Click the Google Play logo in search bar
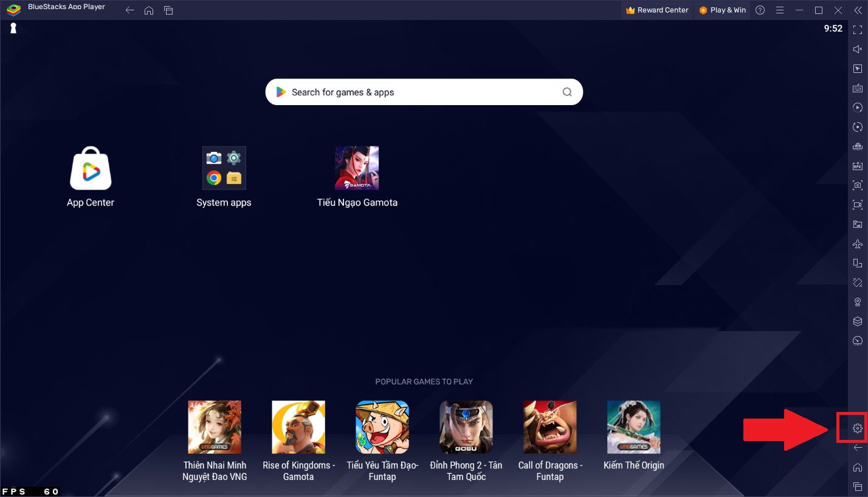Viewport: 868px width, 497px height. pyautogui.click(x=281, y=92)
